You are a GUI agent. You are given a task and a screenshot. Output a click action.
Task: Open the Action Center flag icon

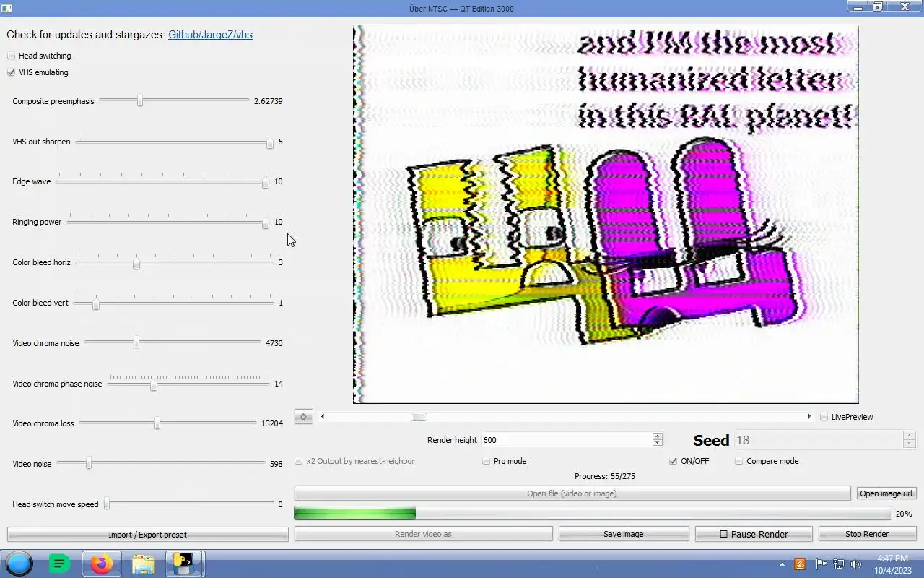[821, 564]
